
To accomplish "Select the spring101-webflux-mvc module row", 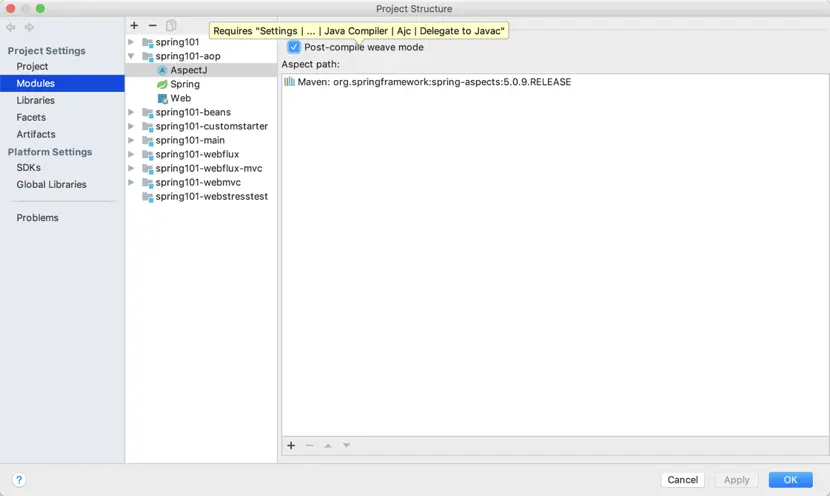I will tap(201, 168).
